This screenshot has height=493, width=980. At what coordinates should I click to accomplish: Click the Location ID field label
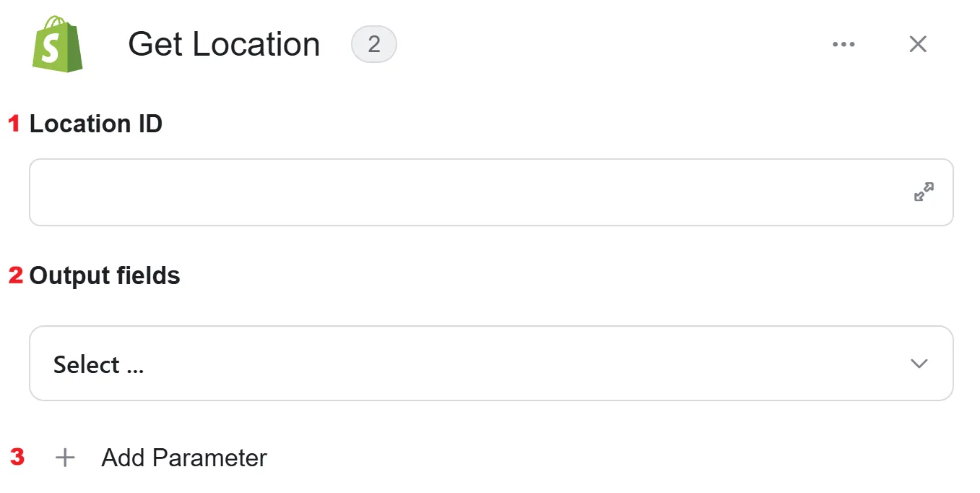[95, 124]
